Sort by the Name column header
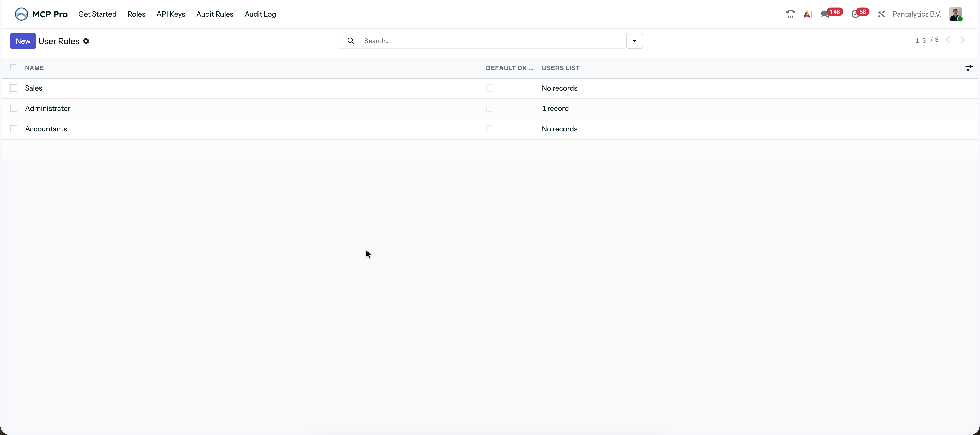980x435 pixels. coord(34,68)
